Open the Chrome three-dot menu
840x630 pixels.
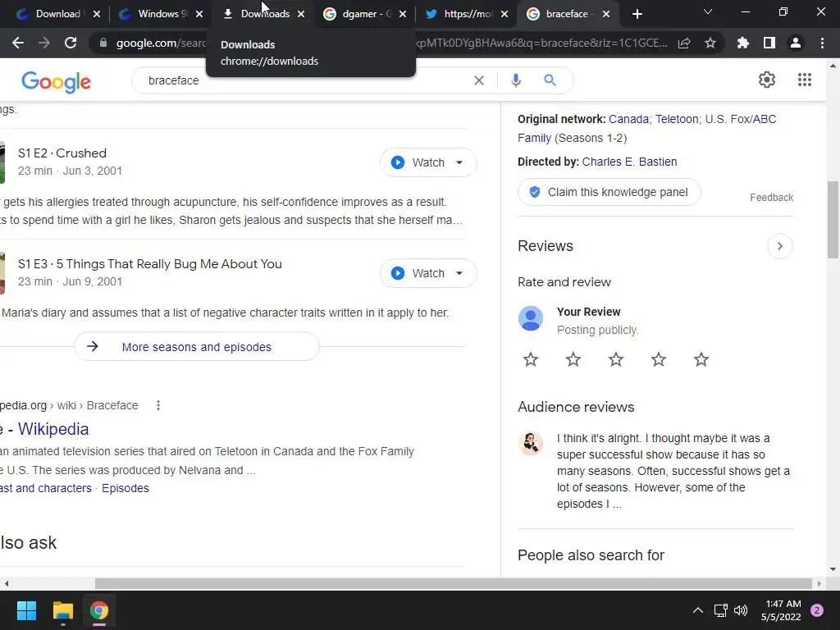click(822, 43)
